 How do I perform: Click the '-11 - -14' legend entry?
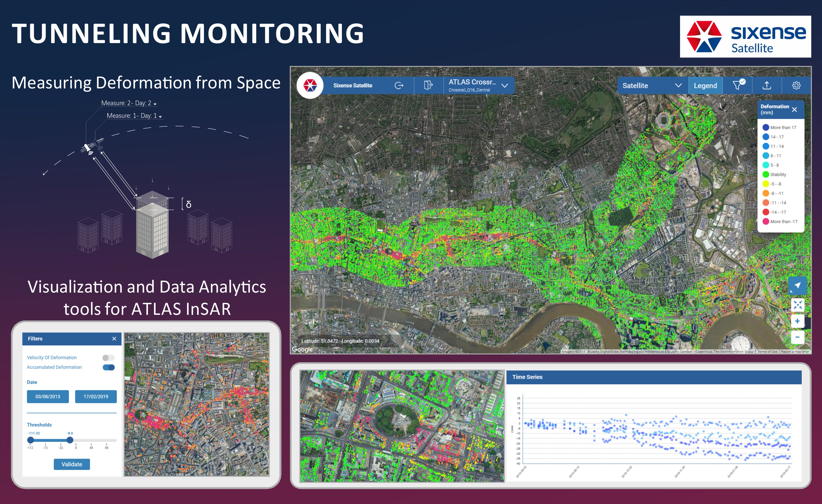click(775, 203)
